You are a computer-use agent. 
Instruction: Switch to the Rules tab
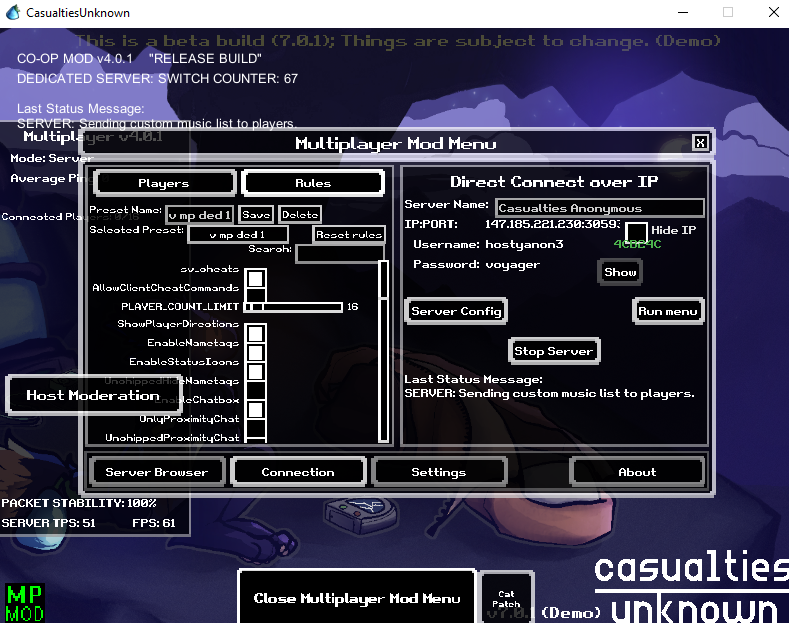pyautogui.click(x=313, y=183)
